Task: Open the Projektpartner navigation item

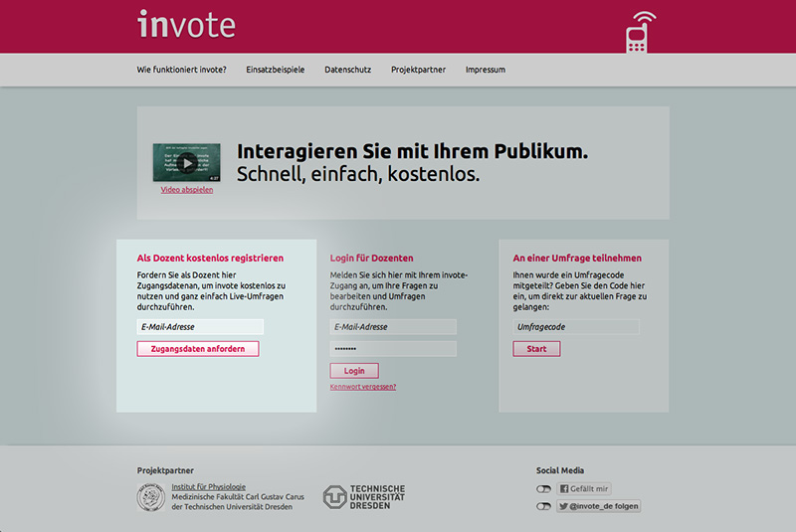Action: pyautogui.click(x=418, y=70)
